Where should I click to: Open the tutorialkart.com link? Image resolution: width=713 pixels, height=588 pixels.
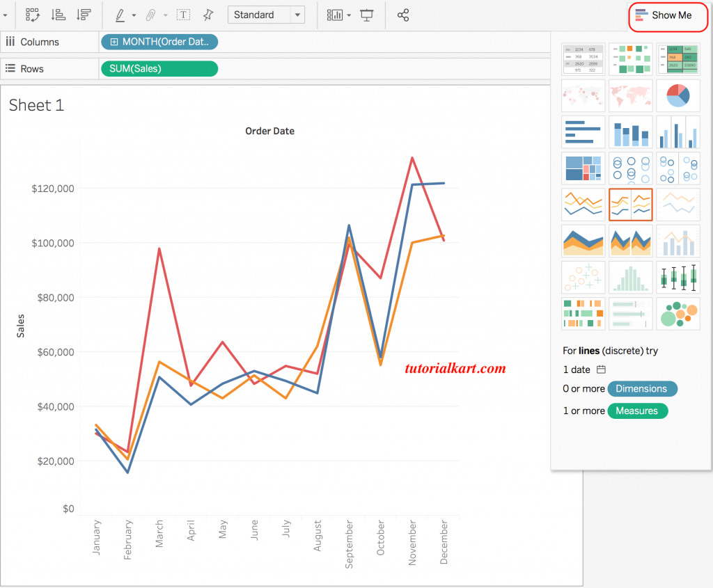click(x=456, y=368)
